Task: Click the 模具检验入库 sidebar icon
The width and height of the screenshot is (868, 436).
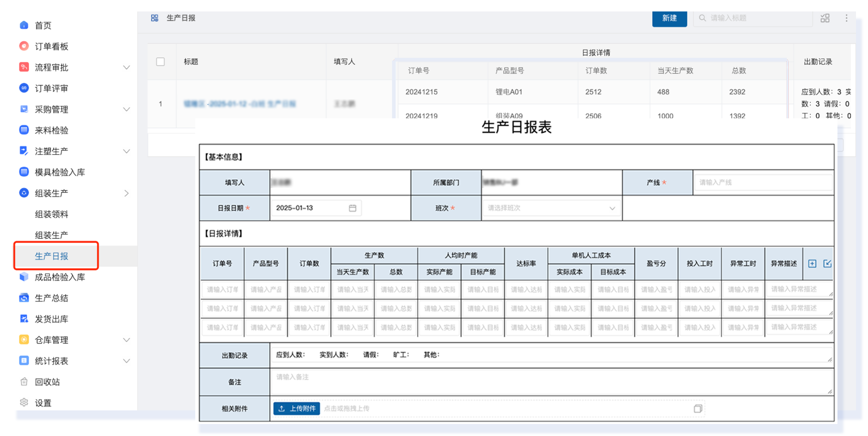Action: click(24, 172)
